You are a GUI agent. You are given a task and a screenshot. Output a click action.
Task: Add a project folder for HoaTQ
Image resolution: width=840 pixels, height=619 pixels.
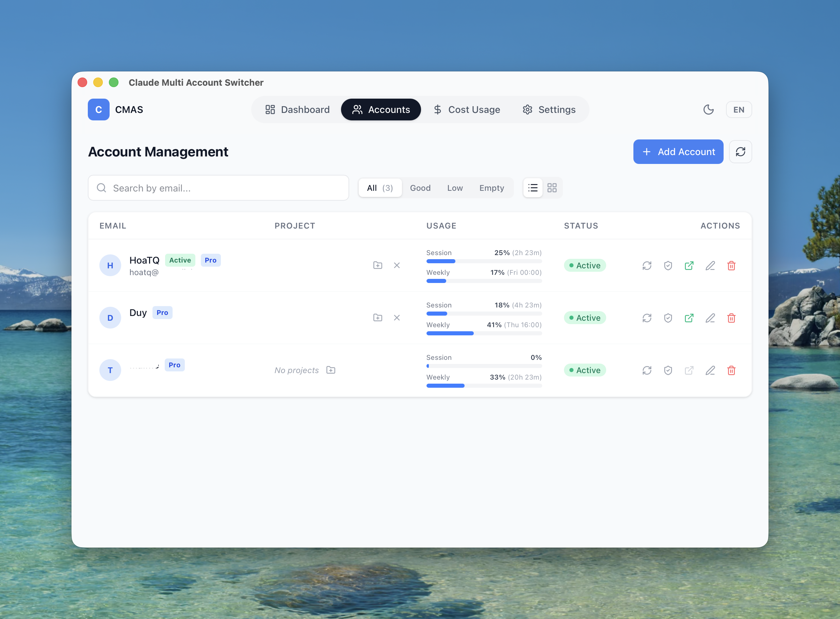[377, 265]
